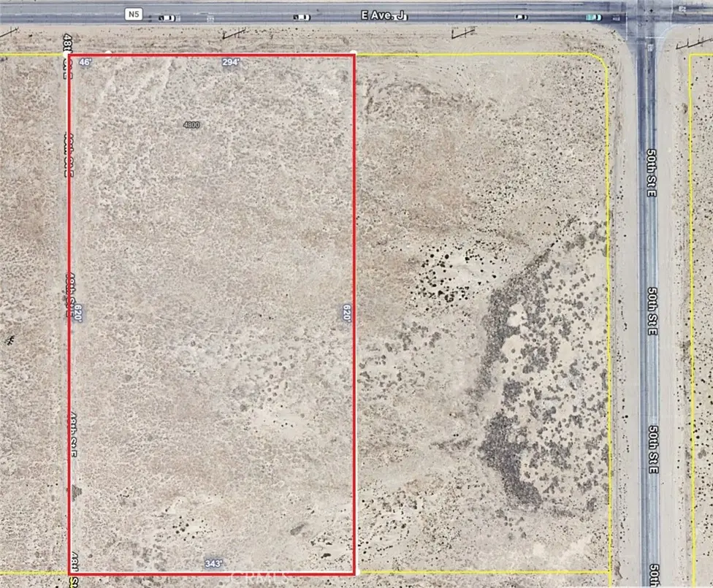Click the 46' dimension label
This screenshot has width=713, height=588.
[x=85, y=62]
